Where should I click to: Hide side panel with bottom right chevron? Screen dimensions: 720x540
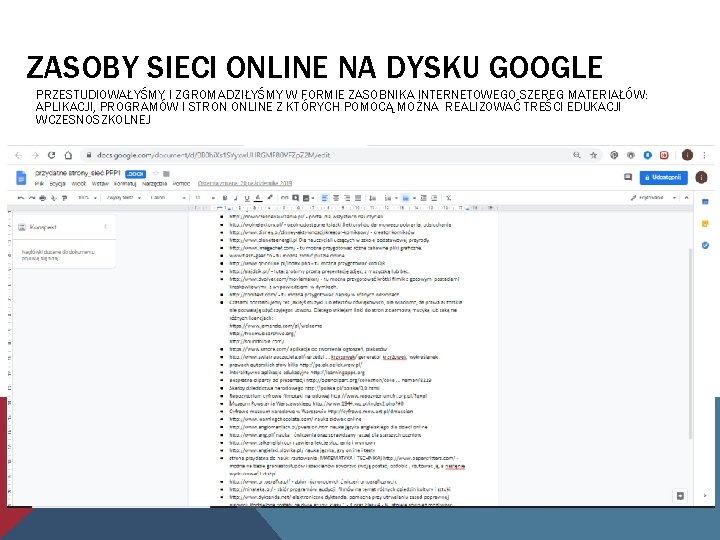click(x=705, y=495)
